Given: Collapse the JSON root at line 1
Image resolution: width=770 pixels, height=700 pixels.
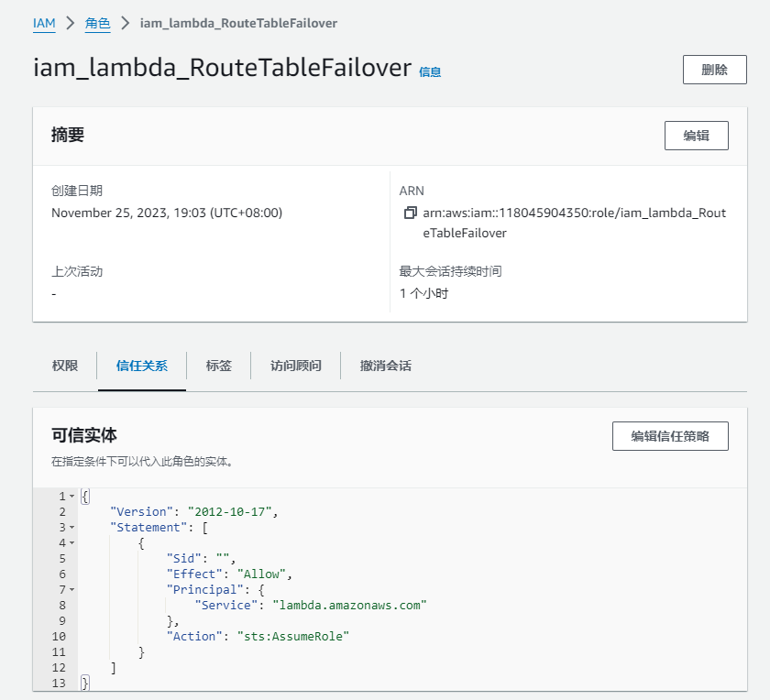Looking at the screenshot, I should 72,496.
